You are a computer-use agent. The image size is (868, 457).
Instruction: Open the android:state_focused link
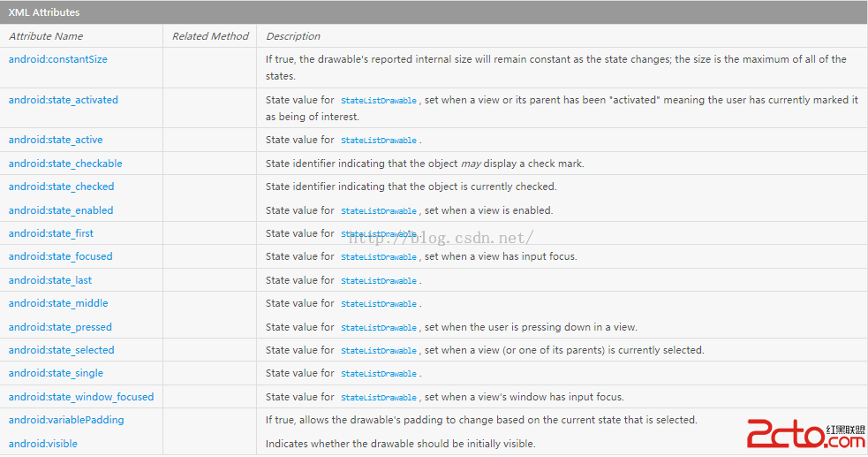(x=61, y=256)
